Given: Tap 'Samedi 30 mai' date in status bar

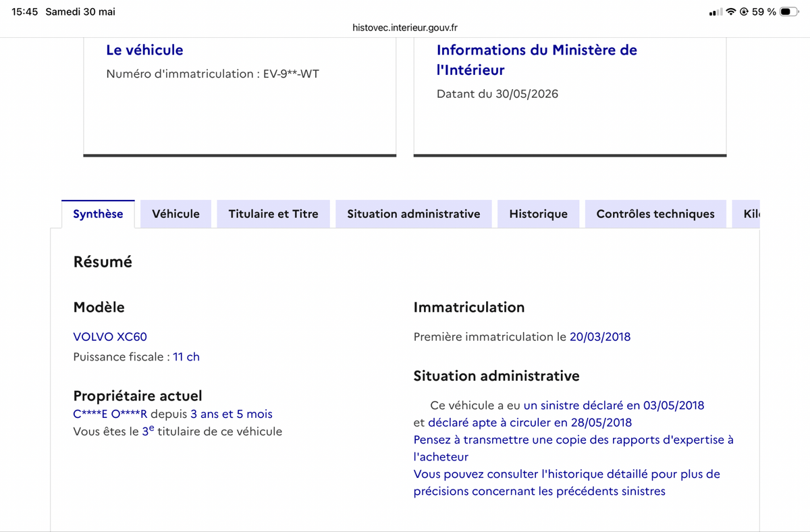Looking at the screenshot, I should (x=80, y=12).
